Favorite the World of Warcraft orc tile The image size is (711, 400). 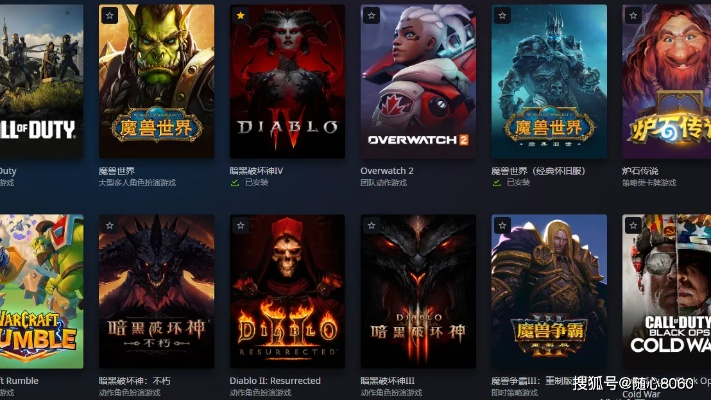tap(110, 16)
